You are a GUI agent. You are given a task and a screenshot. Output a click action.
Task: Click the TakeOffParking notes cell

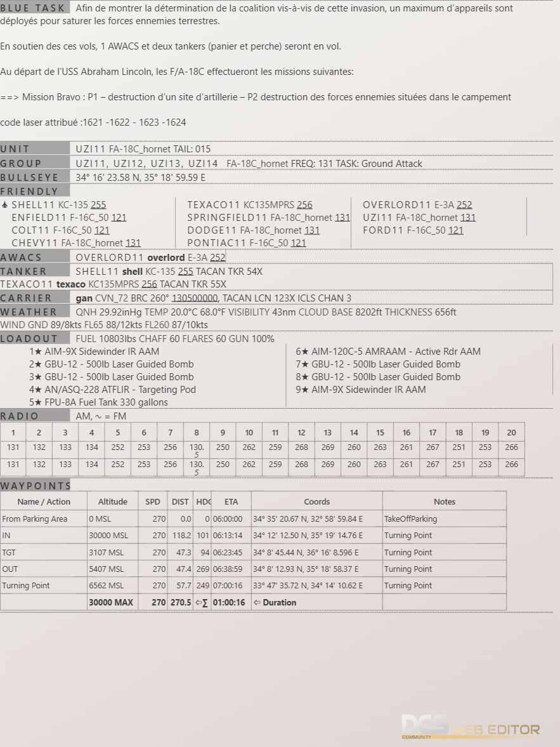[445, 519]
